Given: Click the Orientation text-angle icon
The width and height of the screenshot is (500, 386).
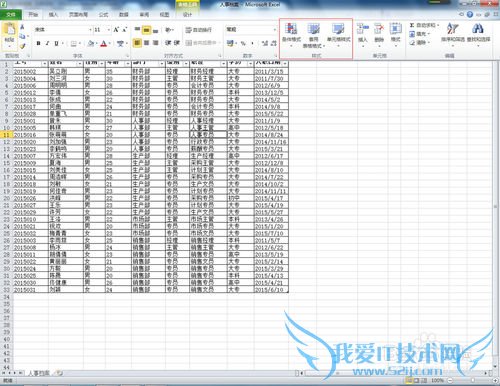Looking at the screenshot, I should [x=168, y=30].
